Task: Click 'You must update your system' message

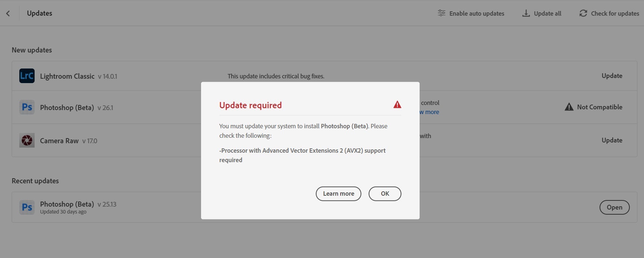Action: (x=303, y=131)
